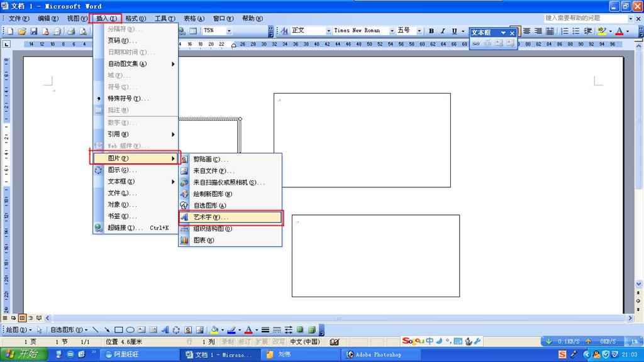This screenshot has height=362, width=644.
Task: Toggle Italic formatting
Action: (x=443, y=31)
